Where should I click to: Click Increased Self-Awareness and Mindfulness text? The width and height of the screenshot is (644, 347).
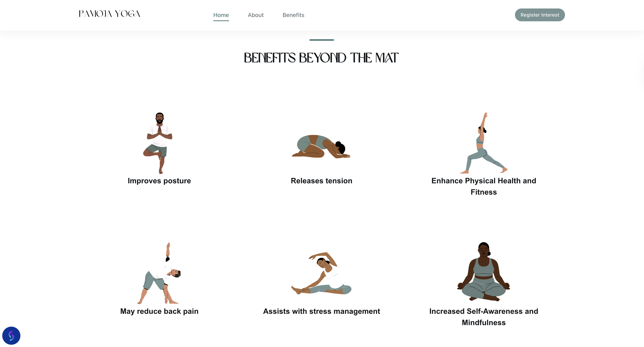pos(484,317)
